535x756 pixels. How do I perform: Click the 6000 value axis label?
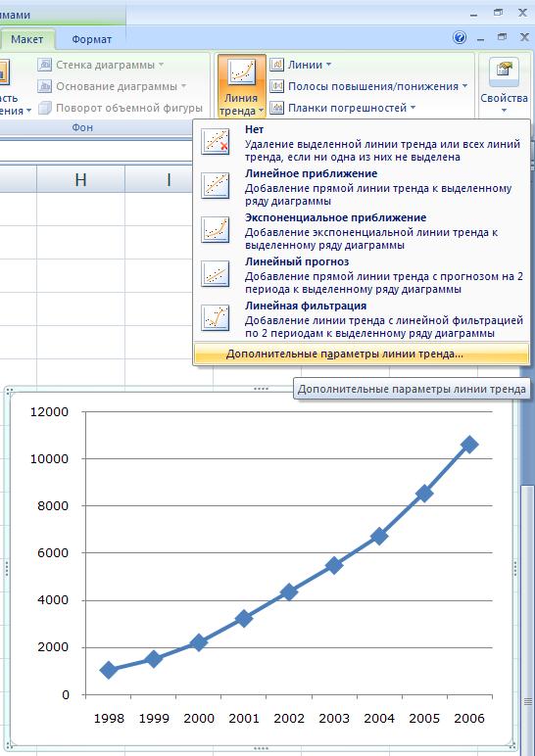(53, 553)
